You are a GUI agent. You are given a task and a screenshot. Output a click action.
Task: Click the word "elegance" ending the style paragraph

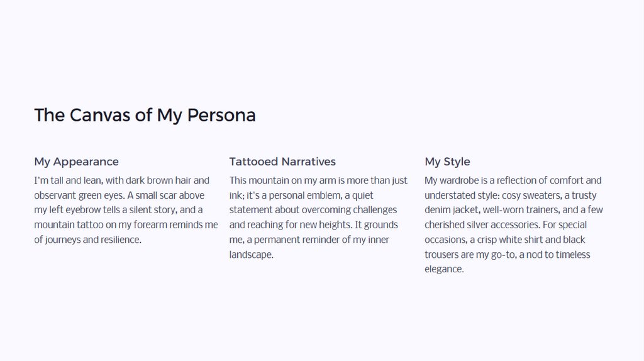[x=443, y=269]
